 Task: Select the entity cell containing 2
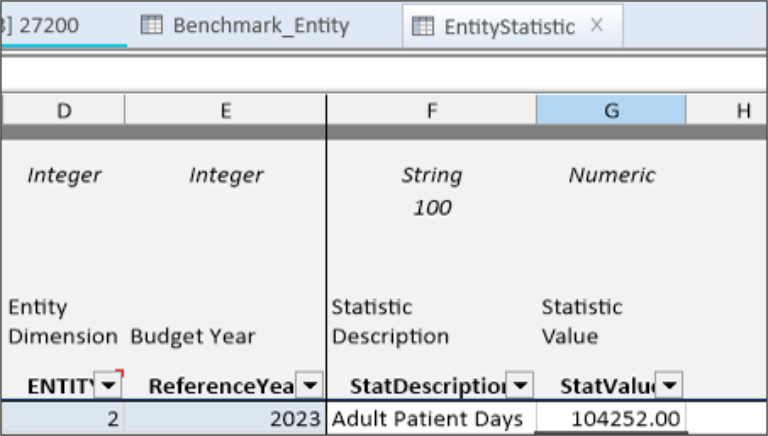pos(63,420)
